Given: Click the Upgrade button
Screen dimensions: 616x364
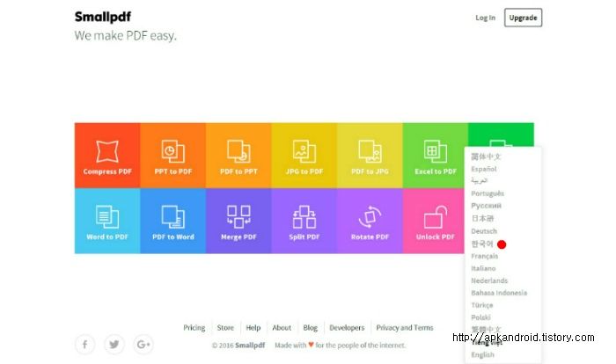Looking at the screenshot, I should pos(523,18).
